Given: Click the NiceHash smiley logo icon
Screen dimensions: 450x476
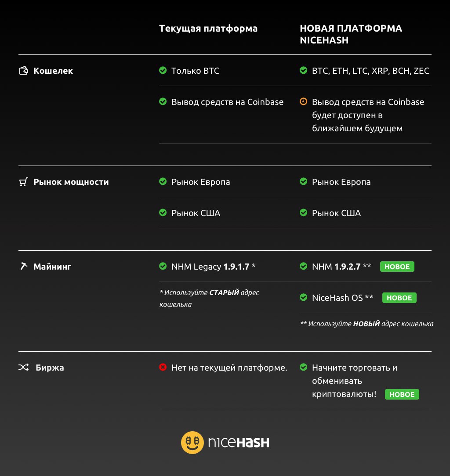Looking at the screenshot, I should (x=192, y=442).
